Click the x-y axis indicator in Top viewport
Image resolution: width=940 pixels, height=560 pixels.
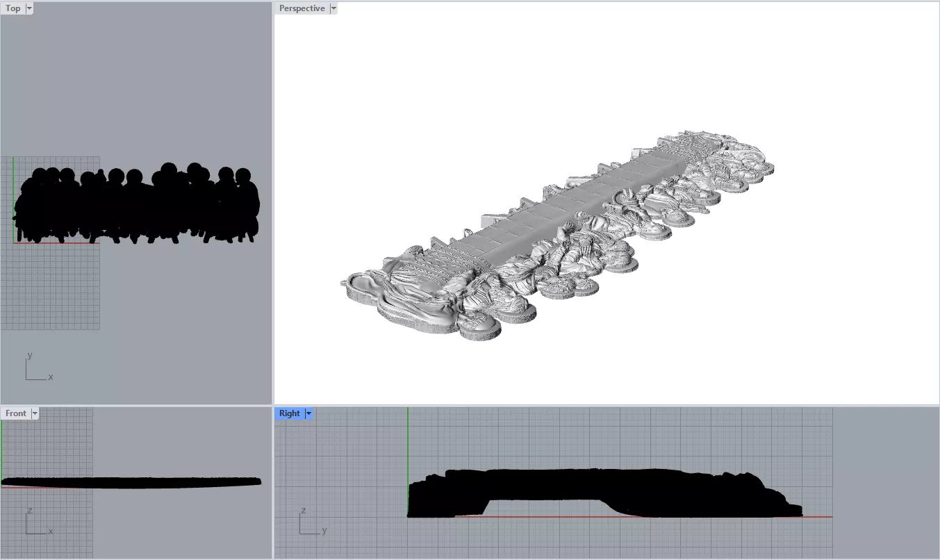(38, 367)
